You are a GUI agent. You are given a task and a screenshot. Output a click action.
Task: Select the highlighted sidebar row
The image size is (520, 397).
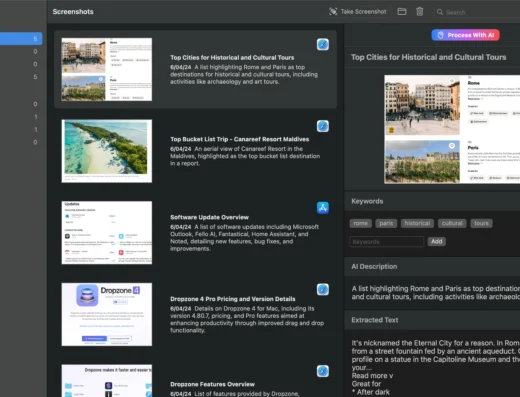(21, 39)
